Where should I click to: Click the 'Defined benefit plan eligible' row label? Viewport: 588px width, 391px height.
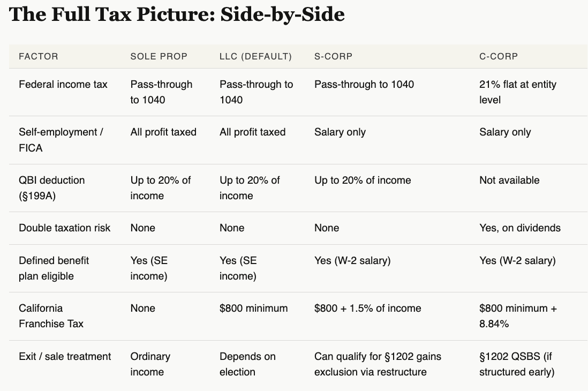pos(54,268)
